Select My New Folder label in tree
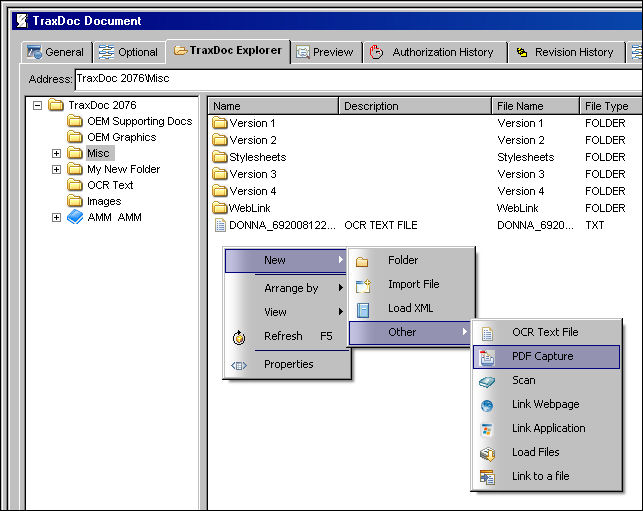The height and width of the screenshot is (511, 643). coord(123,169)
